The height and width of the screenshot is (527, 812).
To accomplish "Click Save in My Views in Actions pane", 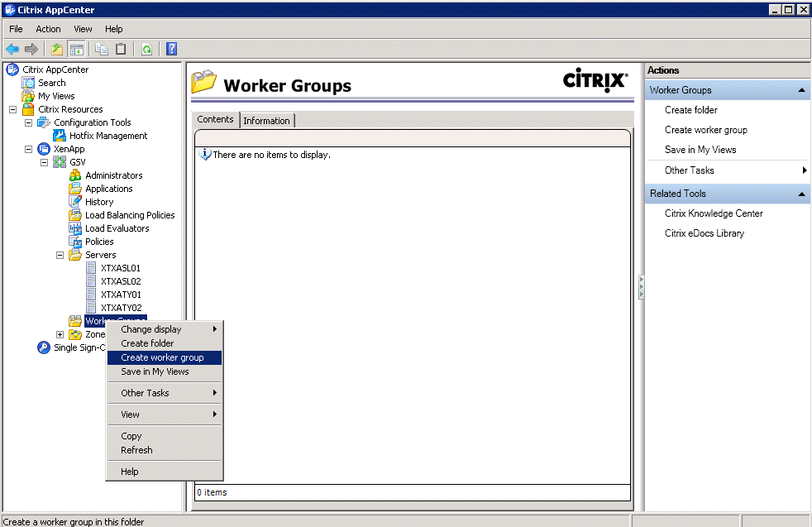I will [x=700, y=150].
